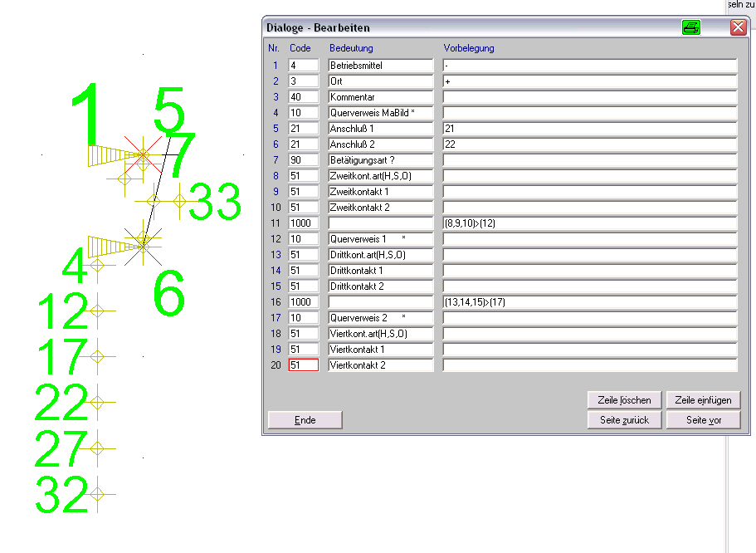Click Zeile löschen button
Viewport: 756px width, 553px height.
click(x=624, y=400)
